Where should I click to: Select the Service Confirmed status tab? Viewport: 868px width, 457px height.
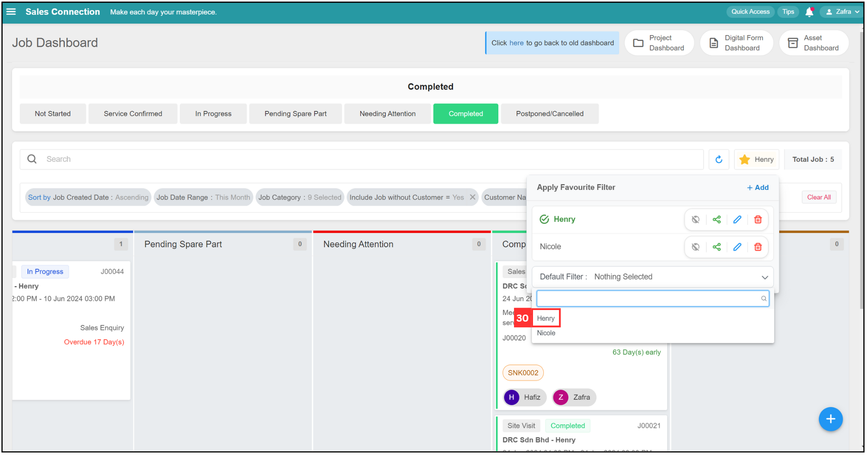point(133,114)
